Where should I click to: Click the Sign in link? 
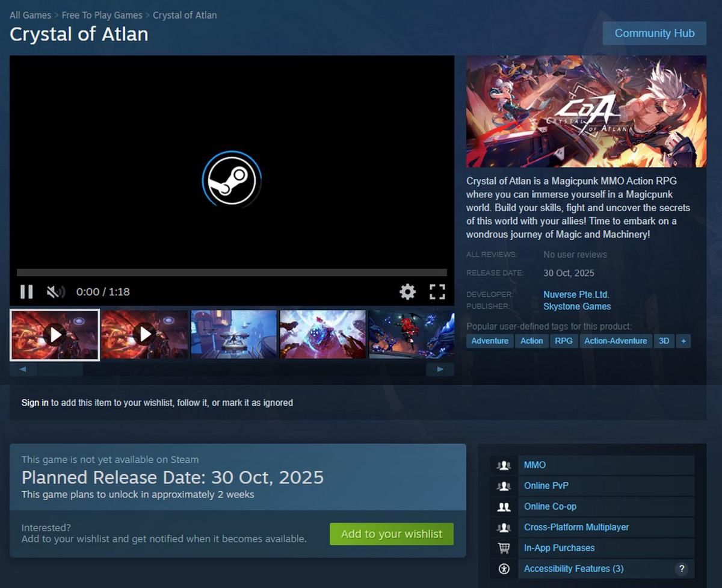(35, 403)
